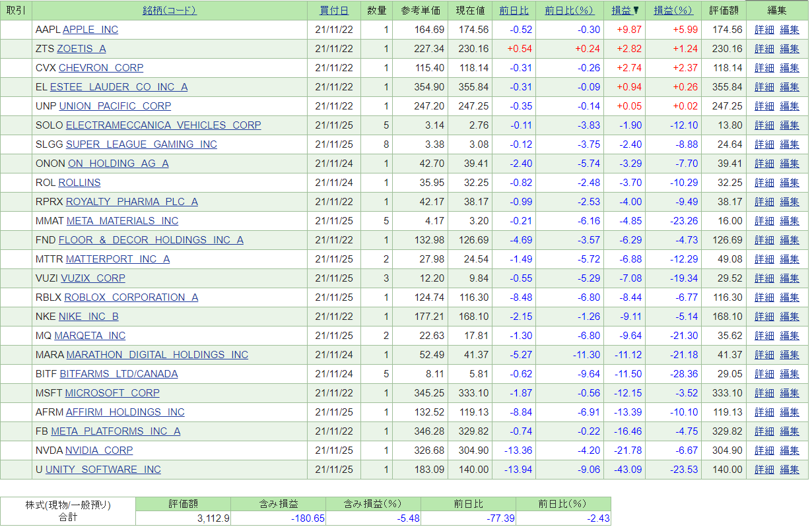The width and height of the screenshot is (812, 527).
Task: Sort by 前日比(%) column header
Action: pos(570,11)
